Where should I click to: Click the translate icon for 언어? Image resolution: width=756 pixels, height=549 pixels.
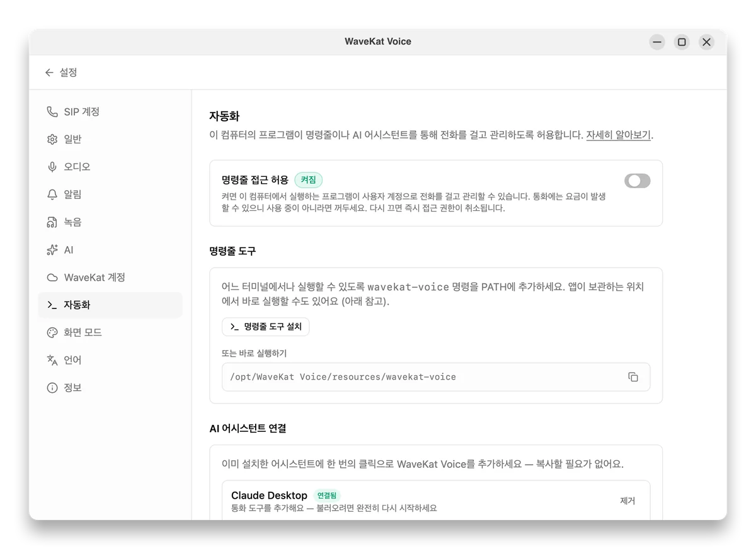click(52, 360)
